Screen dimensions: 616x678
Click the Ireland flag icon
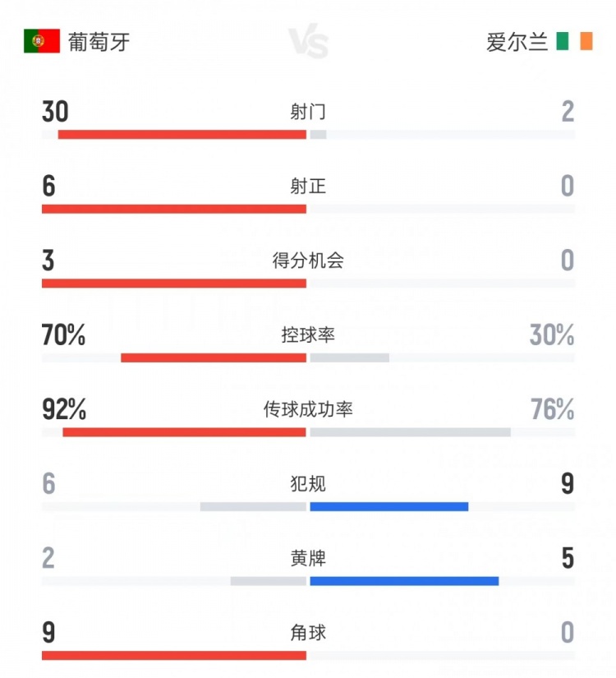574,41
